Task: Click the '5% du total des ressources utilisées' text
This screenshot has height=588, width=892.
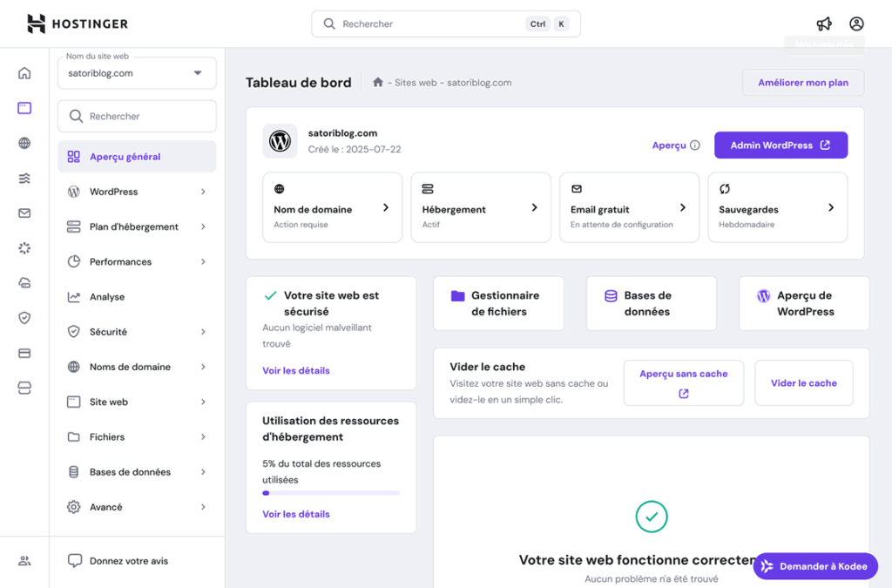Action: pyautogui.click(x=321, y=471)
